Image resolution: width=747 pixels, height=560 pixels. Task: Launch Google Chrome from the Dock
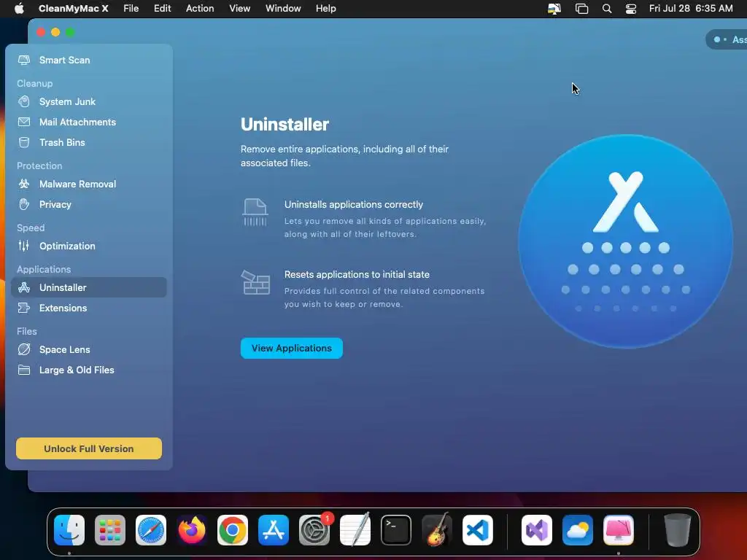233,530
